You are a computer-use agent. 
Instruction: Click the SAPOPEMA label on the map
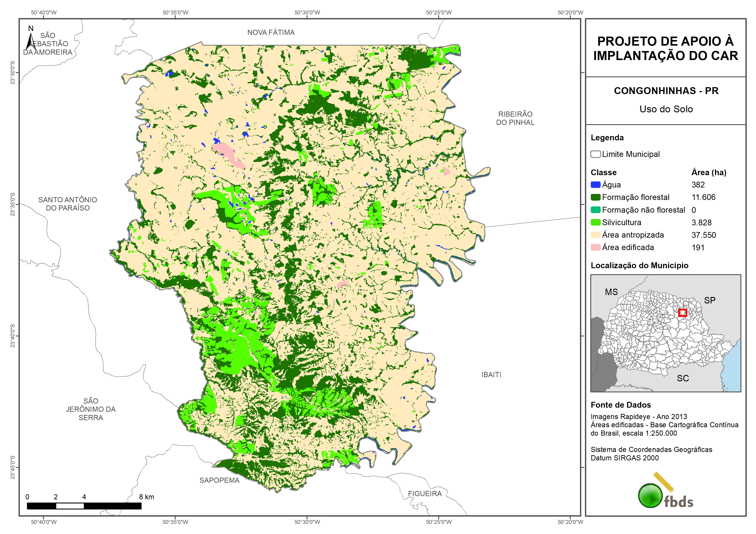(219, 480)
